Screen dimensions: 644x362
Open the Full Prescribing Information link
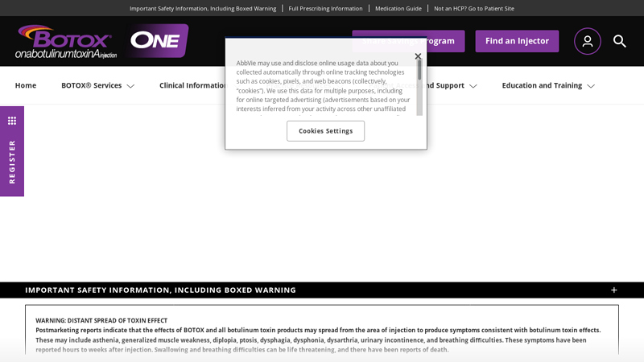[x=325, y=8]
